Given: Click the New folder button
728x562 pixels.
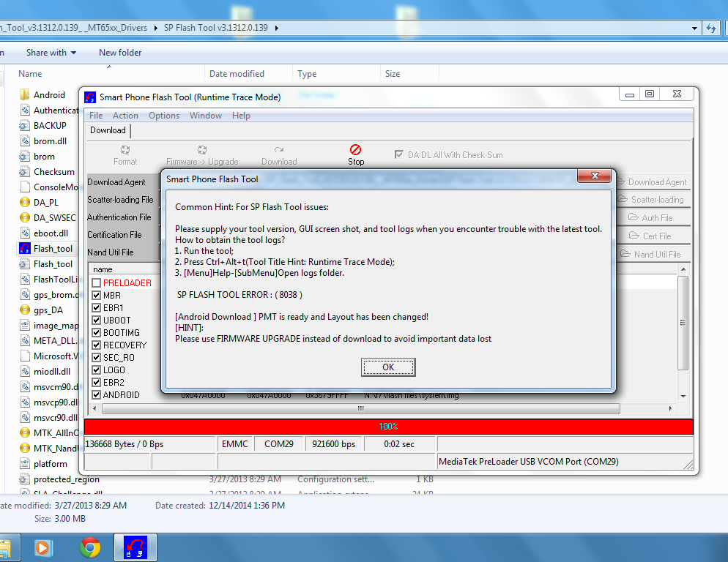Looking at the screenshot, I should coord(120,53).
